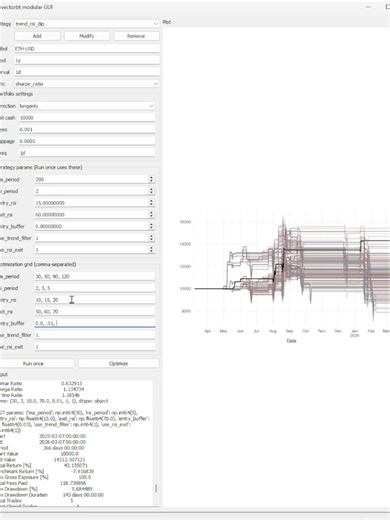Focus the freq field with 1d
This screenshot has height=520, width=390.
coord(87,153)
